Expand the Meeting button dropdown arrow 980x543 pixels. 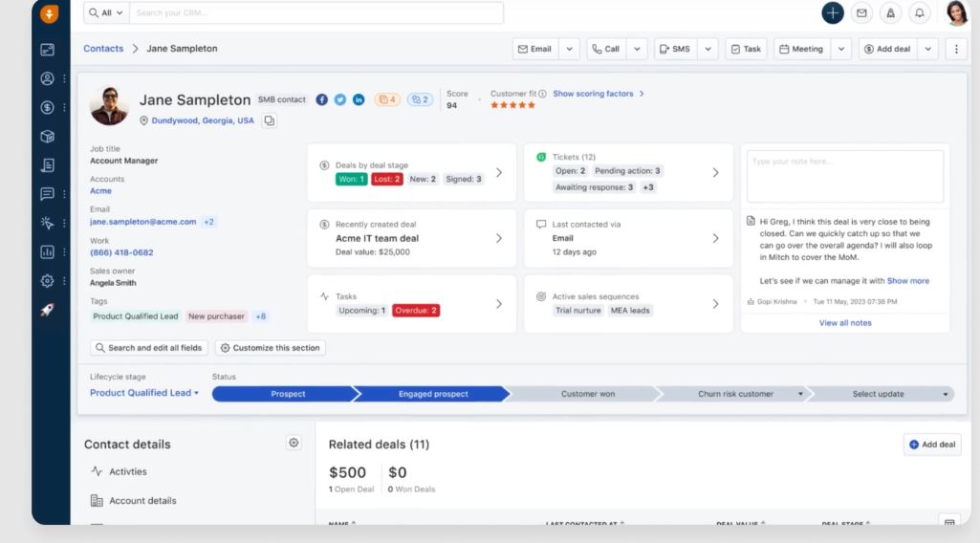pyautogui.click(x=841, y=49)
